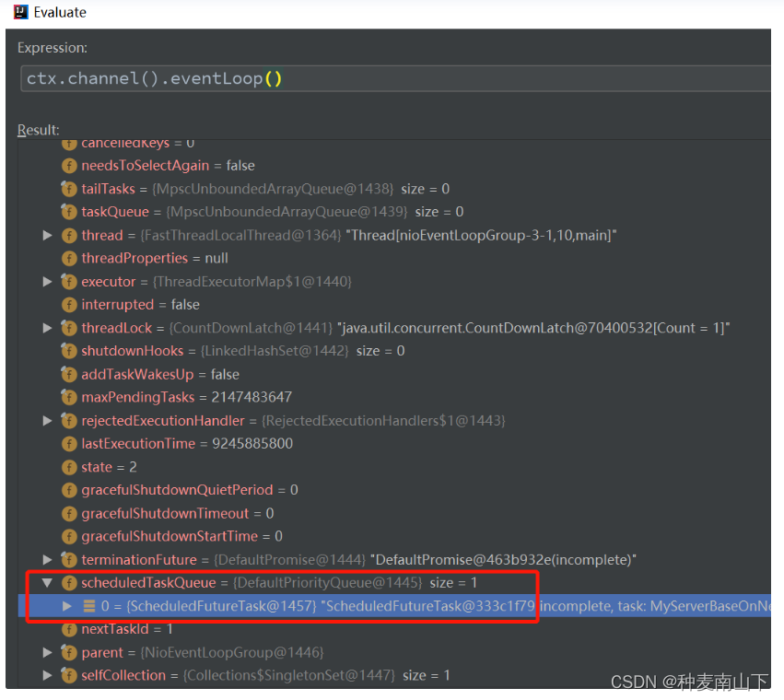Click the CountDownLatch@70400532 value text
This screenshot has height=700, width=784.
point(533,328)
